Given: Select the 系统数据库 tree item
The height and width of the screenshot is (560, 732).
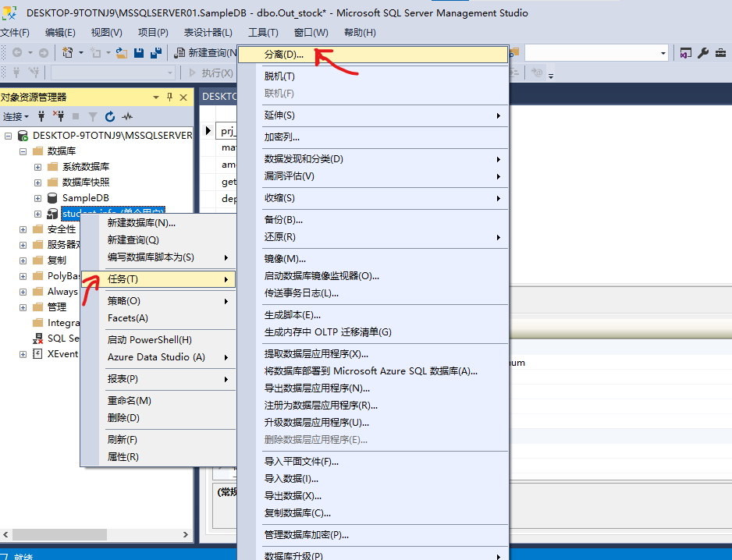Looking at the screenshot, I should coord(86,167).
